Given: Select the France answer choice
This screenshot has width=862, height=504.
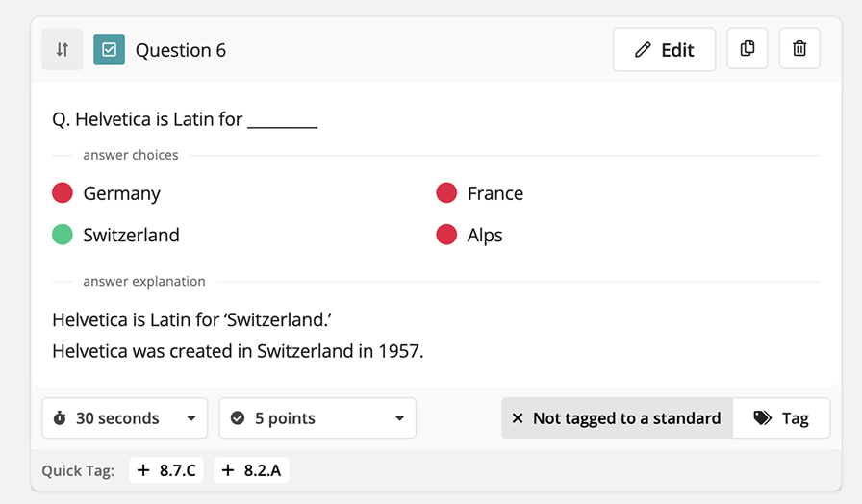Looking at the screenshot, I should pyautogui.click(x=479, y=193).
